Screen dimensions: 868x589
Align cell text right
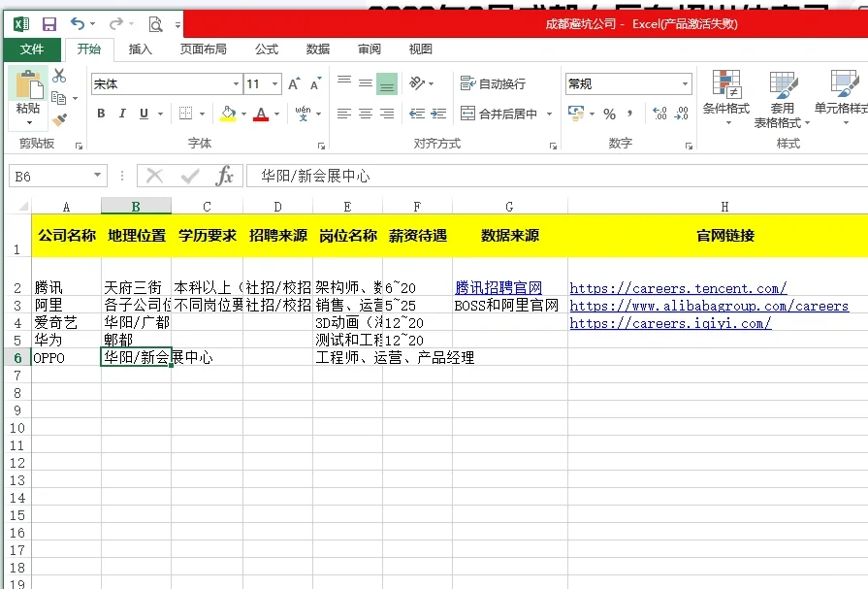pos(387,114)
